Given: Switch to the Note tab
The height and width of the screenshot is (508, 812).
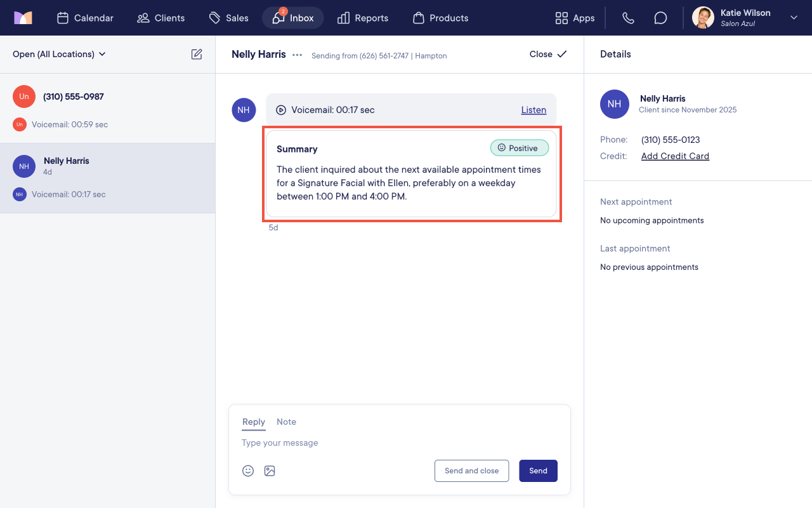Looking at the screenshot, I should pyautogui.click(x=286, y=422).
